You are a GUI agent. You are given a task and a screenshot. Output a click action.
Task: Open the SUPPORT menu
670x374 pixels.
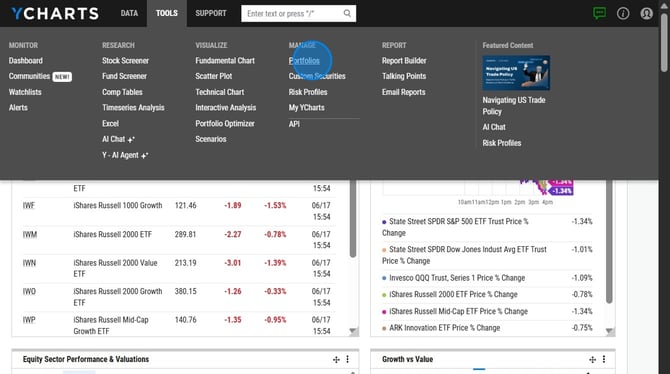[x=211, y=13]
